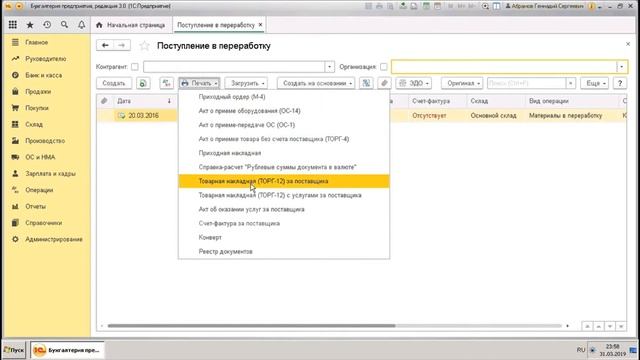Open the Главное section
This screenshot has height=360, width=640.
tap(36, 42)
